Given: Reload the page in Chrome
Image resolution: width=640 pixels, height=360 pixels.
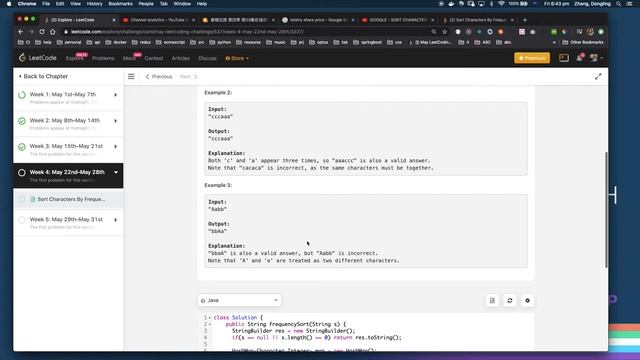Looking at the screenshot, I should point(42,31).
